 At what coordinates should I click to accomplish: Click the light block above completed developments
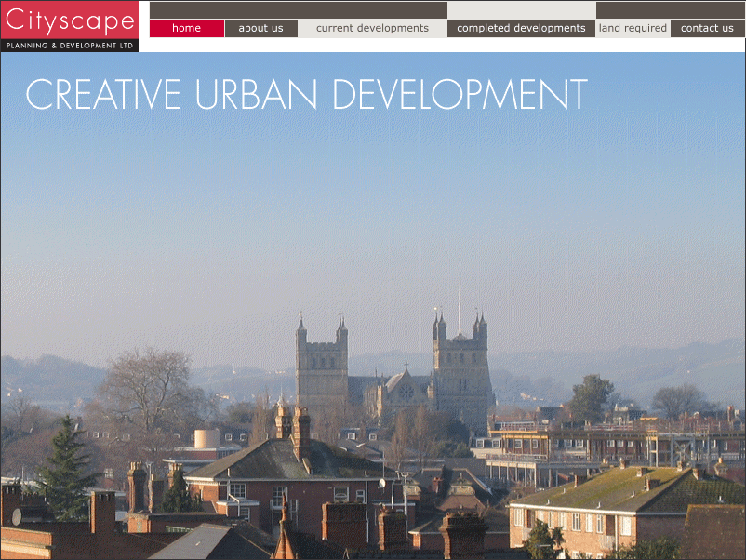[x=521, y=9]
